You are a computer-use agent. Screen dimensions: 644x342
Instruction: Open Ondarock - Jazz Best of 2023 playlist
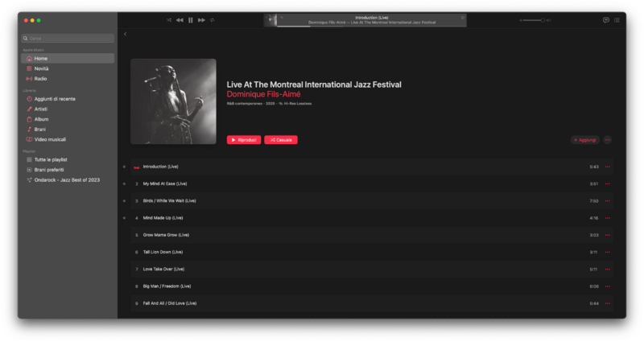(x=66, y=179)
